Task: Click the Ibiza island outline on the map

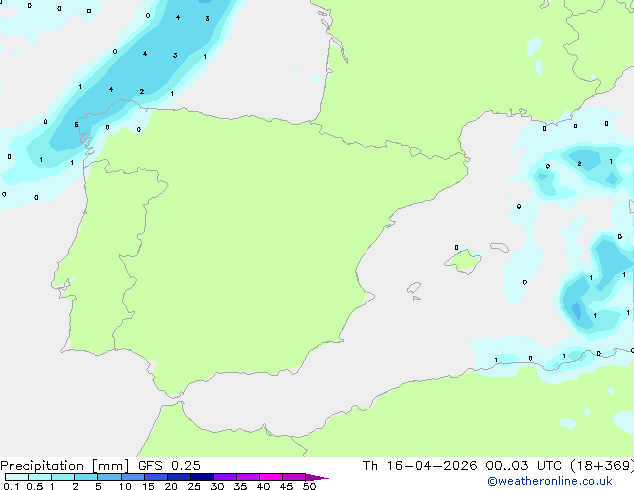Action: [x=414, y=288]
